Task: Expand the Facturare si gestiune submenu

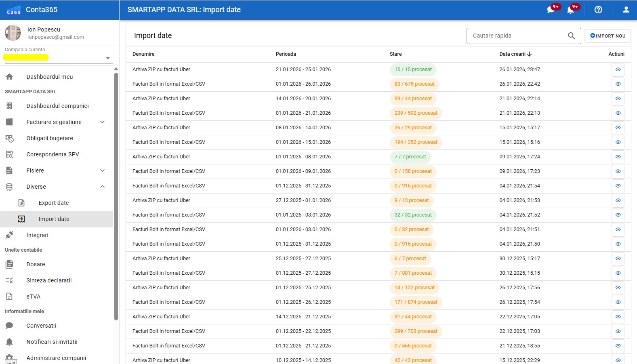Action: (x=103, y=122)
